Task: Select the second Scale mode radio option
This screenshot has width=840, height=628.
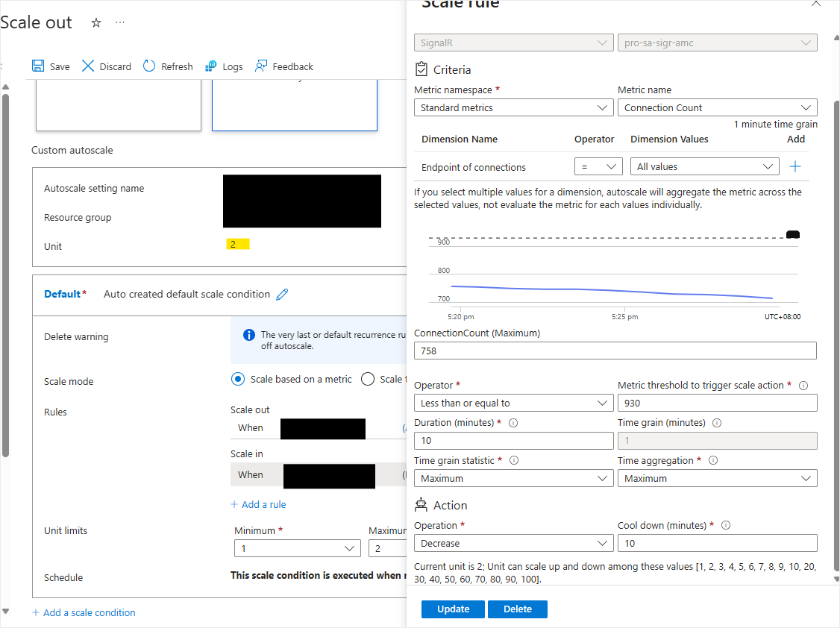Action: point(368,379)
